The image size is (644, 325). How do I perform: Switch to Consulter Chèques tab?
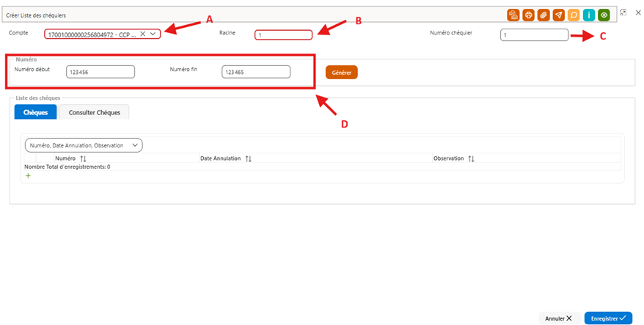(x=95, y=112)
